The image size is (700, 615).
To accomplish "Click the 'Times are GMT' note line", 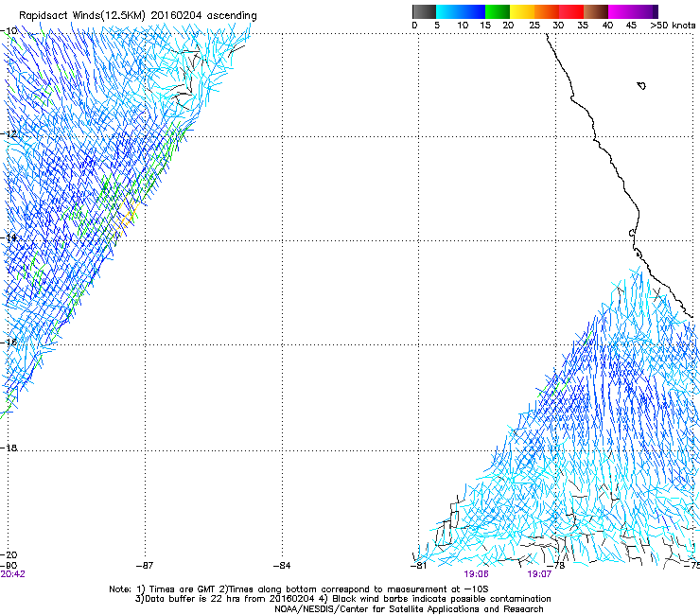I will pyautogui.click(x=299, y=589).
